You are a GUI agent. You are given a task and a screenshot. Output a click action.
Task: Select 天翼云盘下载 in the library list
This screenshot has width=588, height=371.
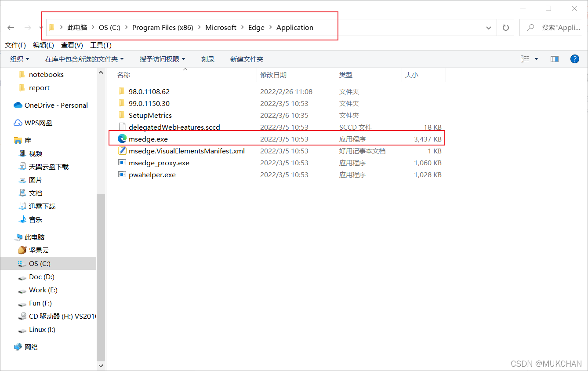click(48, 167)
